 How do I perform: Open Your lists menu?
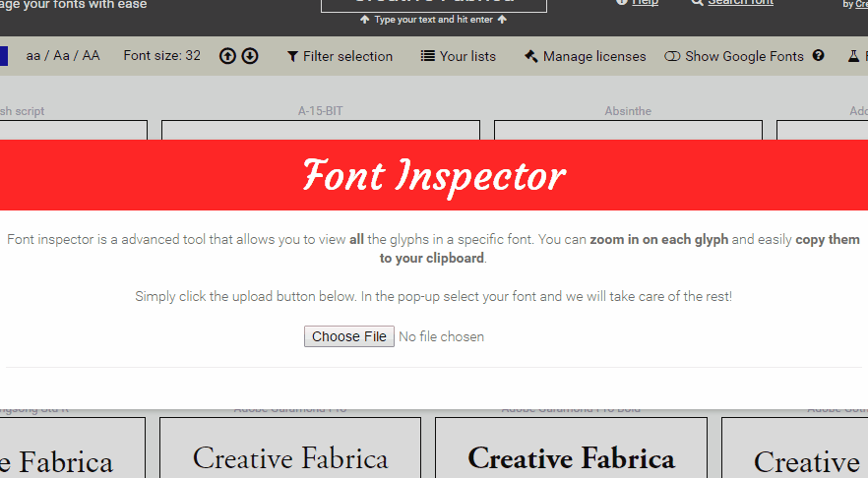click(459, 56)
